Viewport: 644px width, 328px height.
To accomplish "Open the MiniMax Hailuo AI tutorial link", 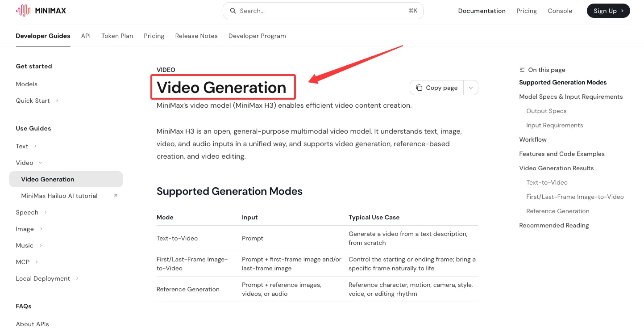I will (x=59, y=196).
